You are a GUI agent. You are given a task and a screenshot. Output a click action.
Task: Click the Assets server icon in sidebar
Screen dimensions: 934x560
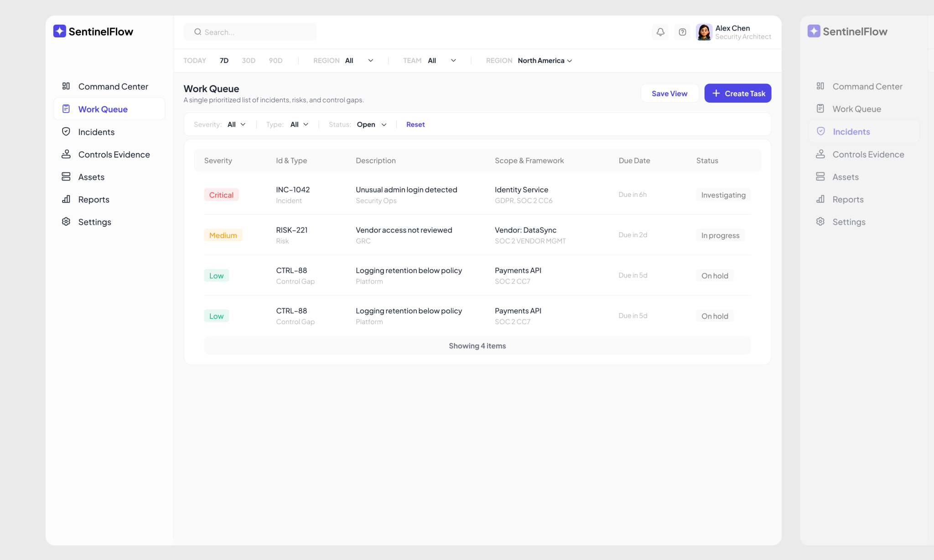[x=66, y=177]
